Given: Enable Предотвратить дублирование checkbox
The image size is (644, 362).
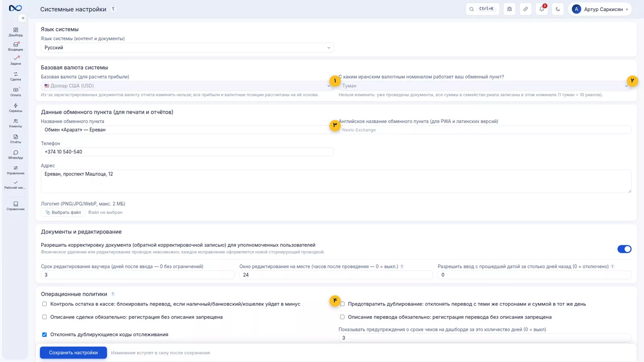Looking at the screenshot, I should 342,304.
